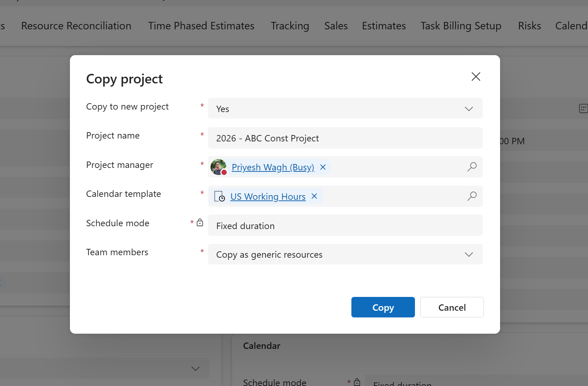Viewport: 588px width, 386px height.
Task: Click inside the Project name field
Action: 345,138
